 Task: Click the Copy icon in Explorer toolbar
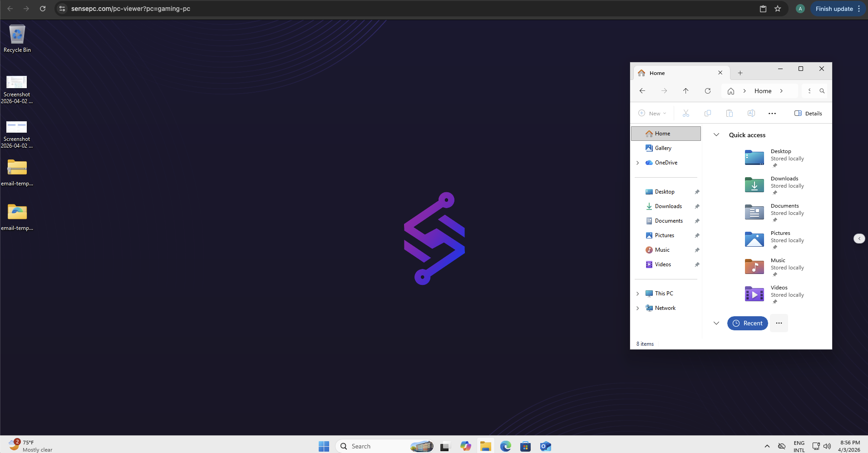pyautogui.click(x=708, y=113)
